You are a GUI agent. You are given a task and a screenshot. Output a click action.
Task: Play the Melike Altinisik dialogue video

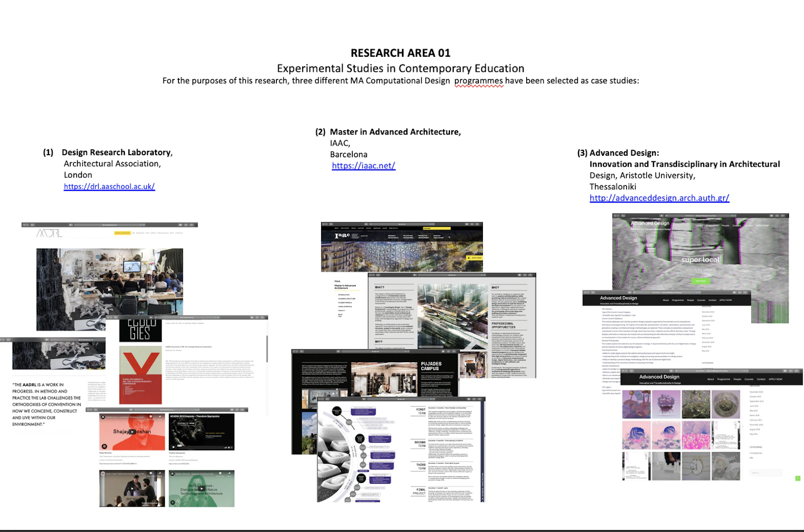click(202, 488)
